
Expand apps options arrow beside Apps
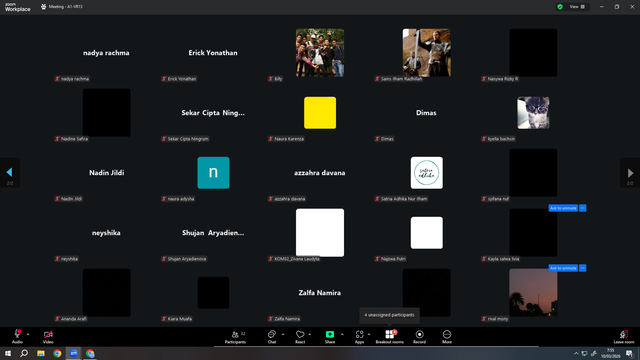[x=369, y=334]
